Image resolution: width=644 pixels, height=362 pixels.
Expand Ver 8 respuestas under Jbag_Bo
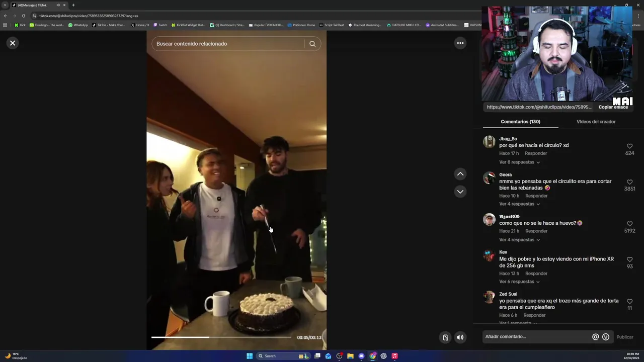(x=519, y=162)
